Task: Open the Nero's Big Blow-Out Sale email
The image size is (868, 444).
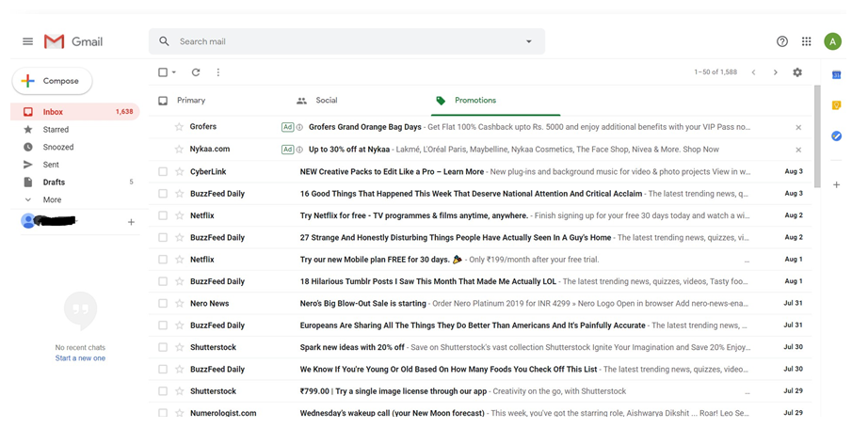Action: (x=480, y=303)
